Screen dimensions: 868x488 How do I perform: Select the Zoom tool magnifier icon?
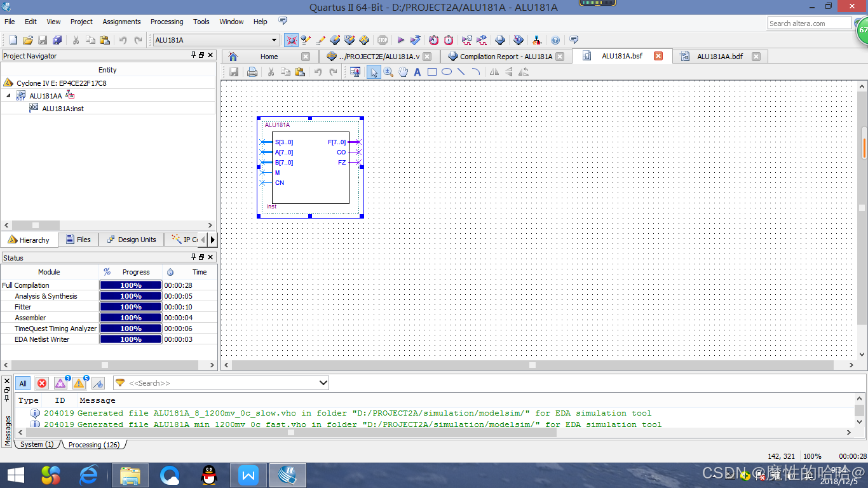(388, 72)
